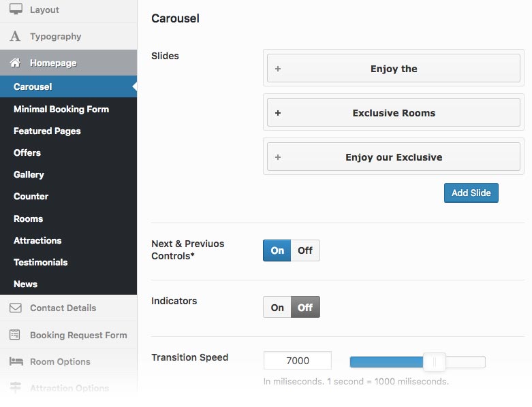The image size is (532, 407).
Task: Open the Room Options section
Action: [x=69, y=361]
